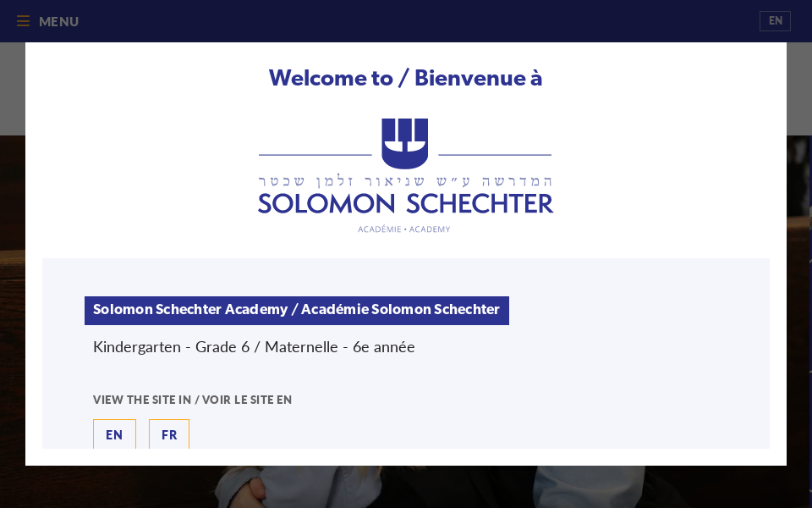This screenshot has width=812, height=508.
Task: Open the hamburger menu icon
Action: tap(23, 21)
